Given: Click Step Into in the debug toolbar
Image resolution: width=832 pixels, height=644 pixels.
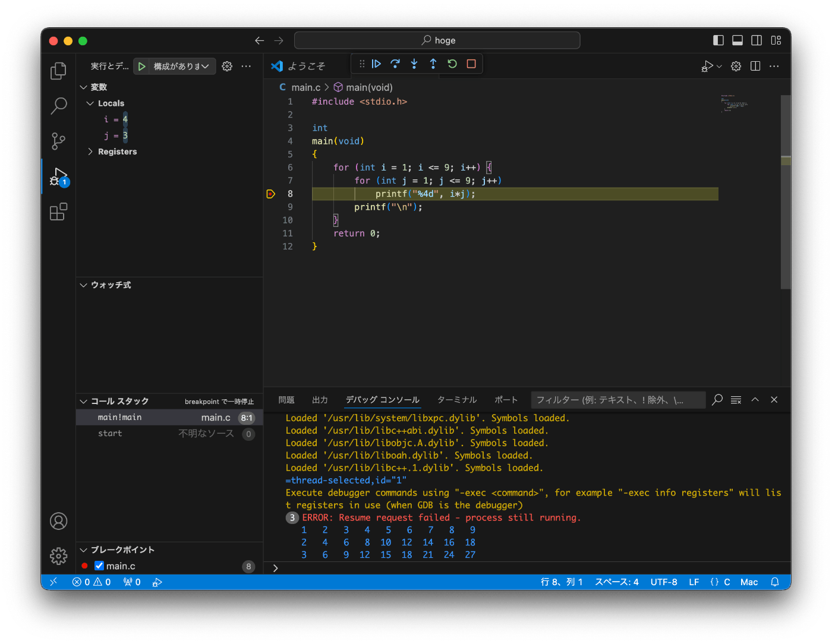Looking at the screenshot, I should [x=414, y=64].
